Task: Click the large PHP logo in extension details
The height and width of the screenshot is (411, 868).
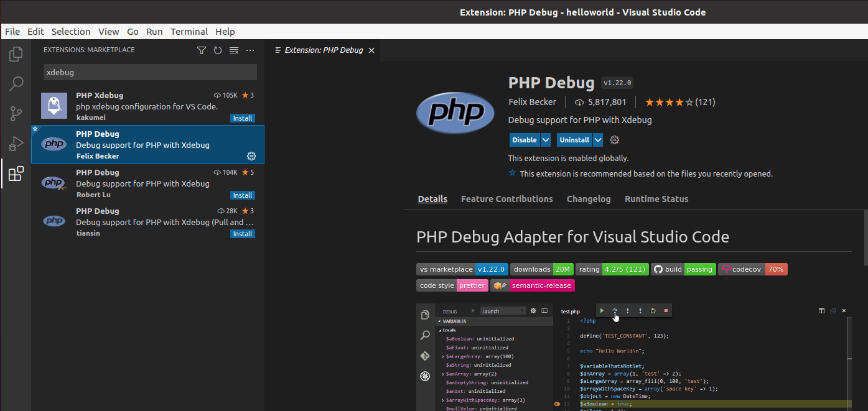Action: pos(455,113)
